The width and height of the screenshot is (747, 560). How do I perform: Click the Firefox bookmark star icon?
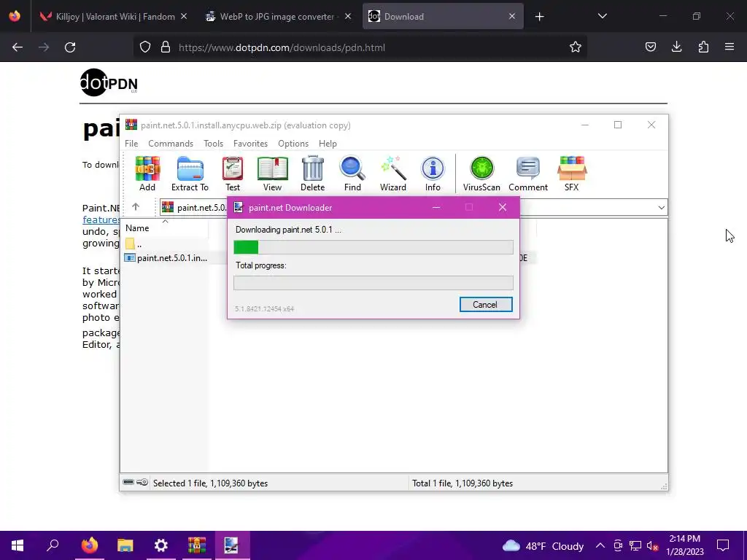click(576, 47)
